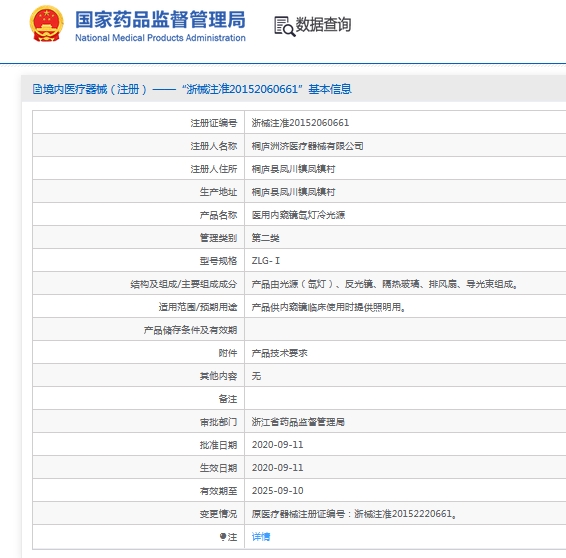Click the 结构及组成/主要组成成分 label

click(184, 284)
